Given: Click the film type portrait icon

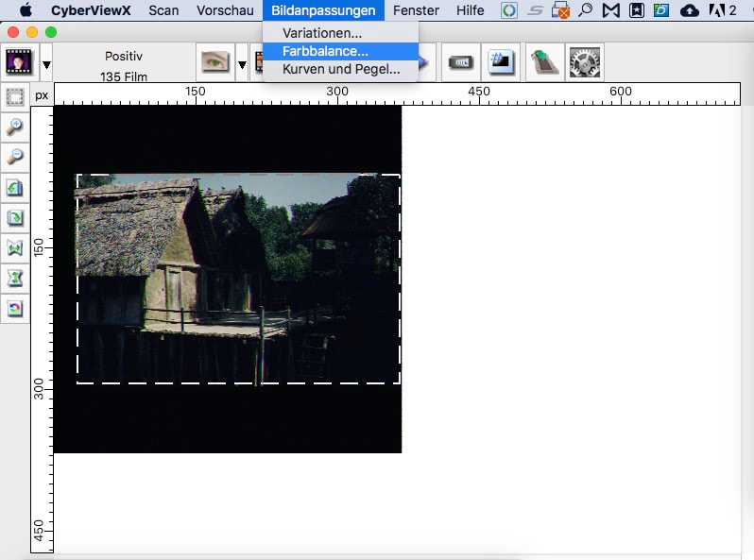Looking at the screenshot, I should [x=19, y=62].
